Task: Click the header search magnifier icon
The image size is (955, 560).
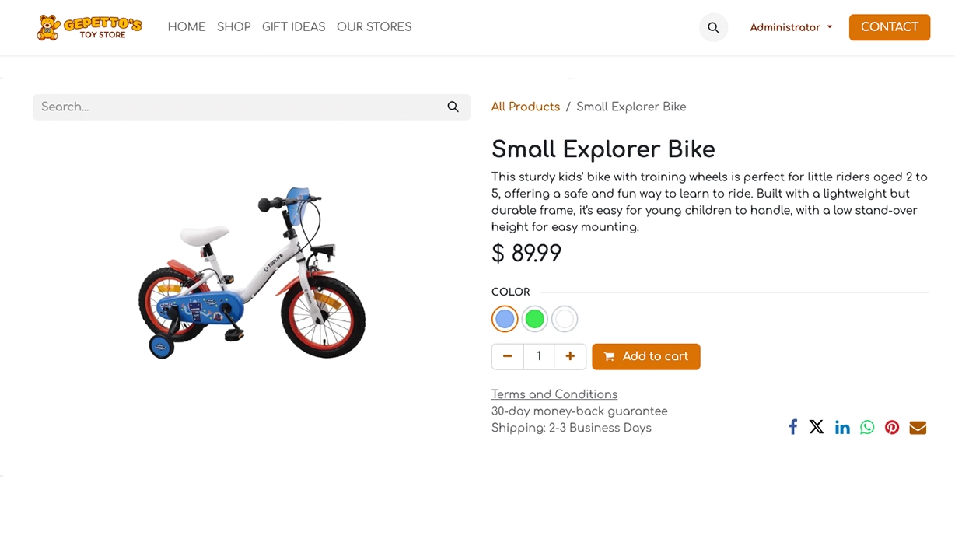Action: tap(713, 27)
